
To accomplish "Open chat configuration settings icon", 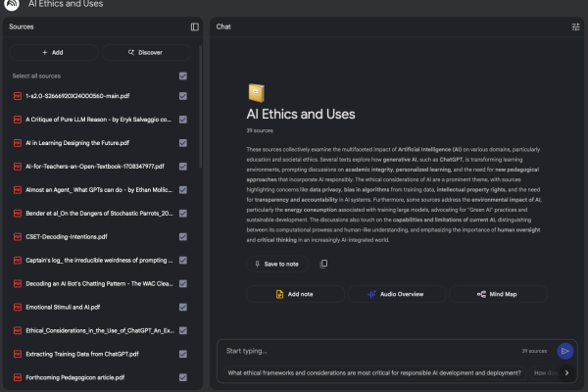I will [x=575, y=27].
